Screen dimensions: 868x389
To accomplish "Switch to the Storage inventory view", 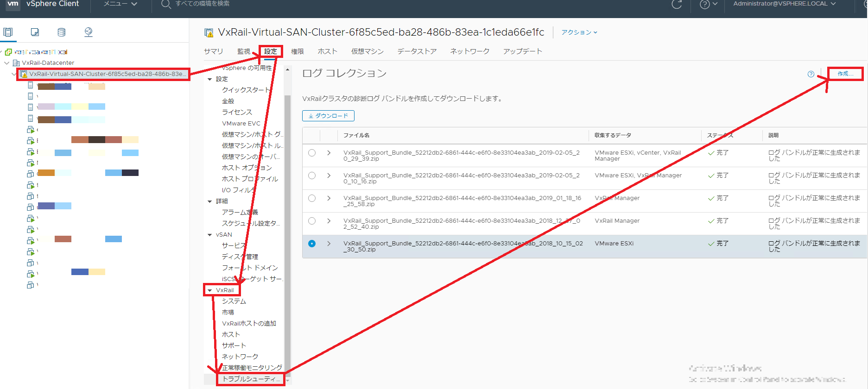I will [61, 32].
